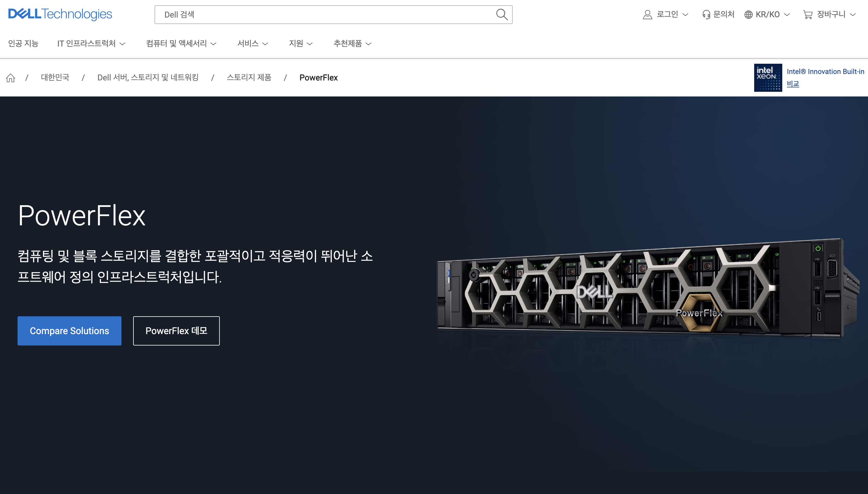Open the 인공 지능 menu item
The height and width of the screenshot is (494, 868).
(23, 44)
